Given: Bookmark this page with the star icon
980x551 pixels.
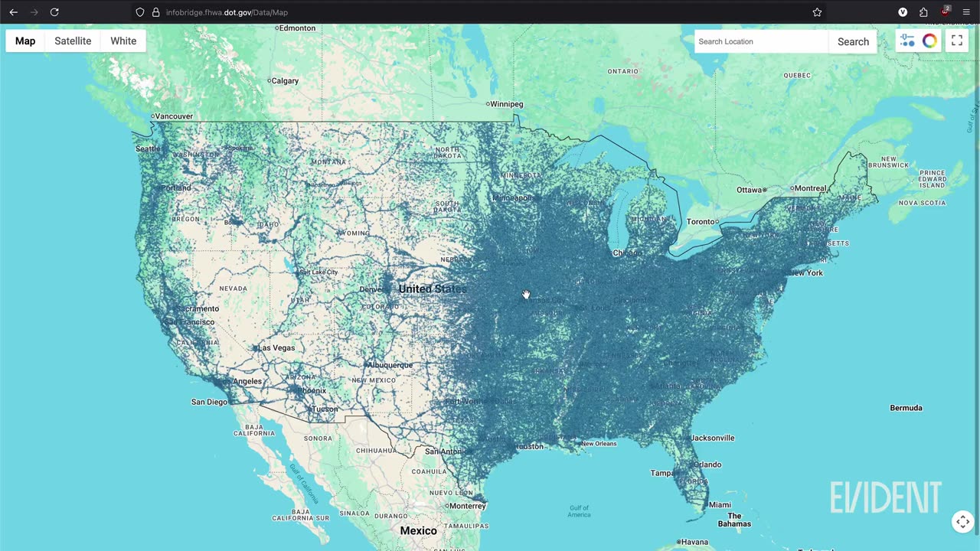Looking at the screenshot, I should [x=817, y=12].
